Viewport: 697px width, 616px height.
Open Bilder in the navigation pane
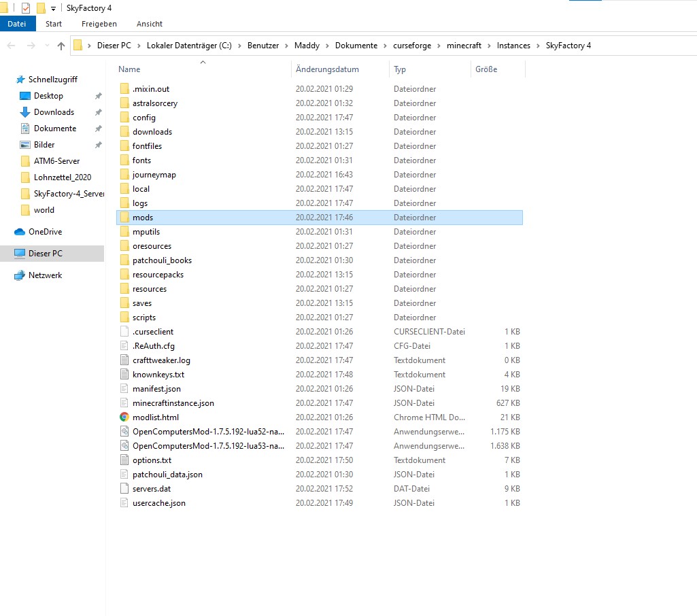coord(44,145)
